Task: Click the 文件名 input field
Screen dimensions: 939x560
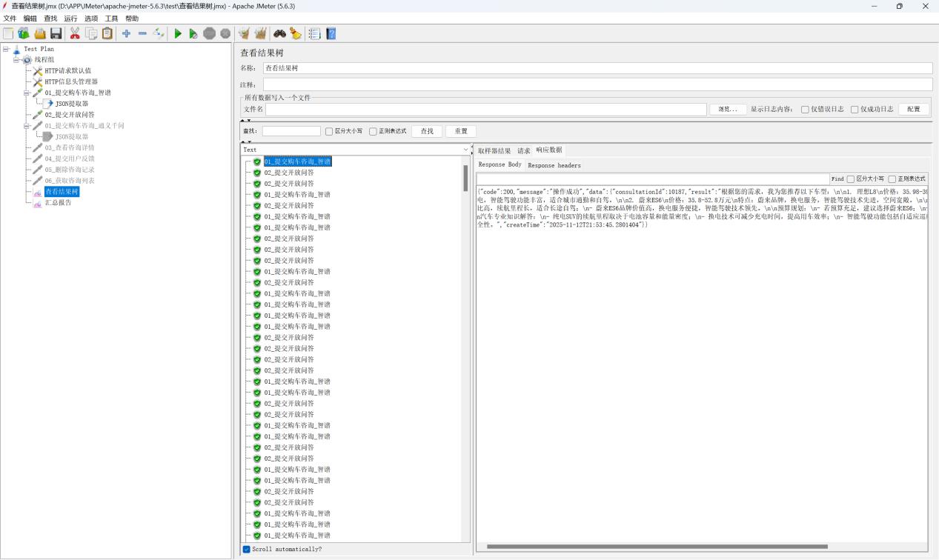Action: (x=486, y=109)
